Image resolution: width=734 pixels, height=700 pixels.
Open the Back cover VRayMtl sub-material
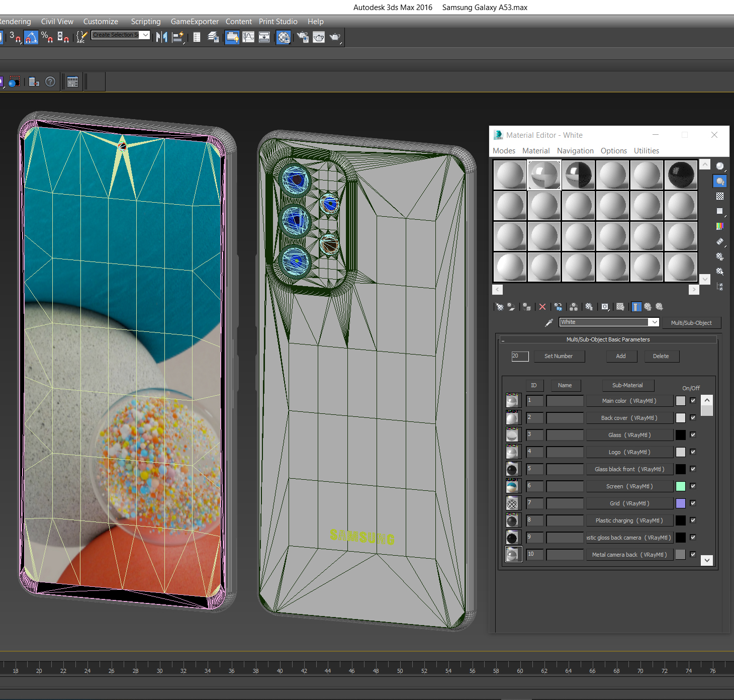point(629,418)
